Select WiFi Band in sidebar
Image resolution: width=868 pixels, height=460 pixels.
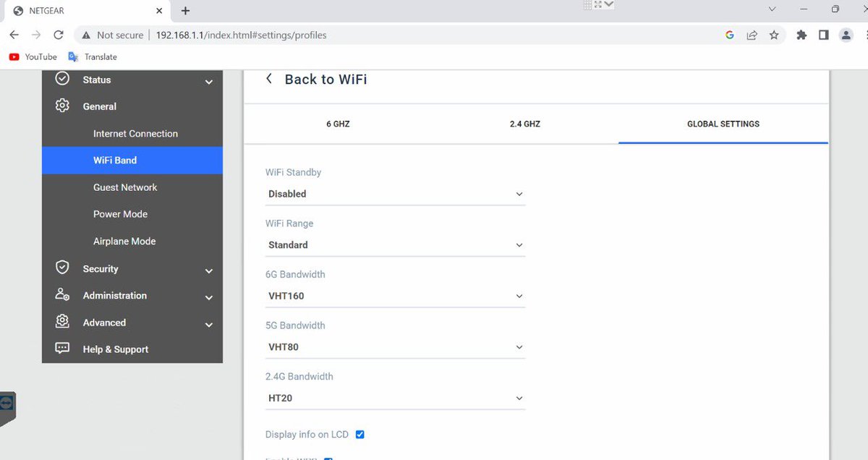point(132,161)
